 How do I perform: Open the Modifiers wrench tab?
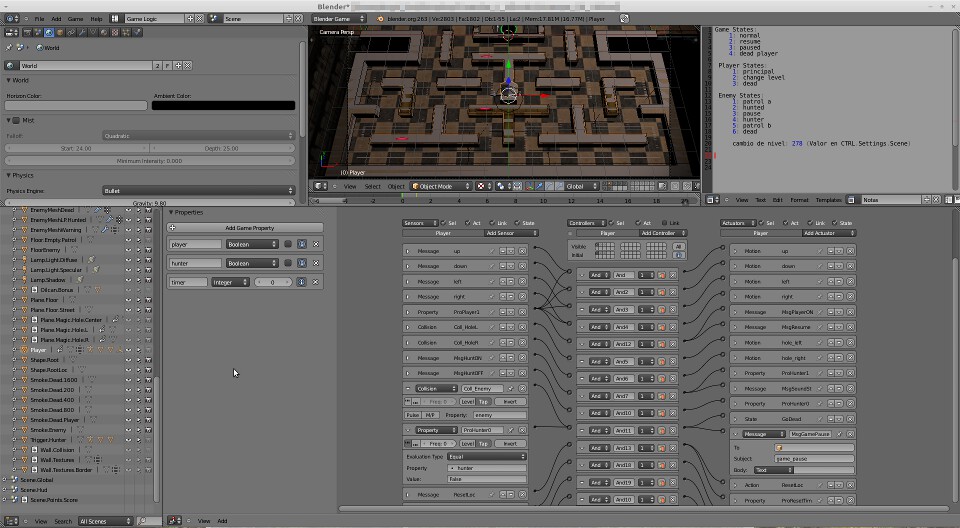tap(82, 32)
